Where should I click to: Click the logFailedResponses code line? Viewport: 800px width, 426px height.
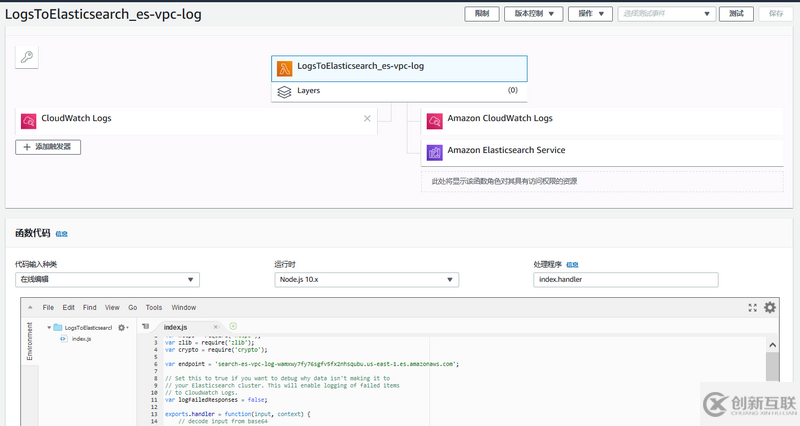[x=216, y=400]
